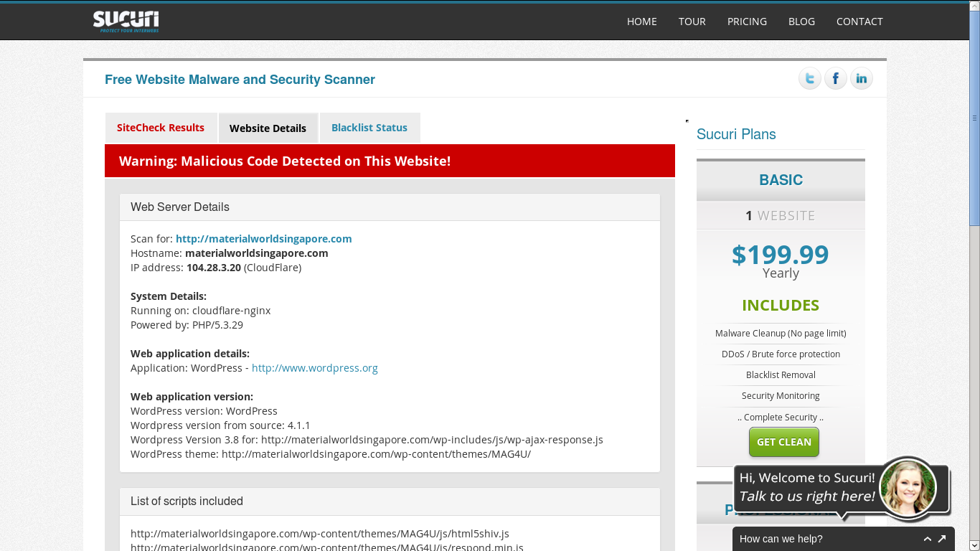
Task: Open the PRICING menu item
Action: point(747,22)
